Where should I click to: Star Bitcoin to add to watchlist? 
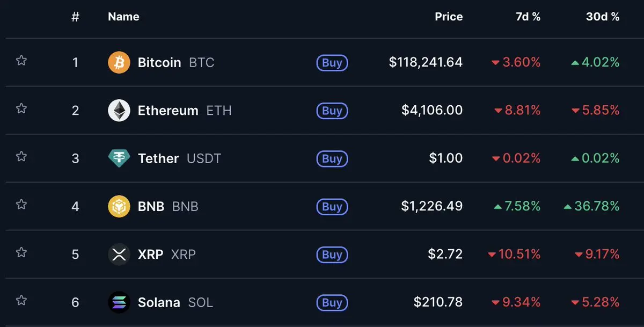[x=21, y=61]
